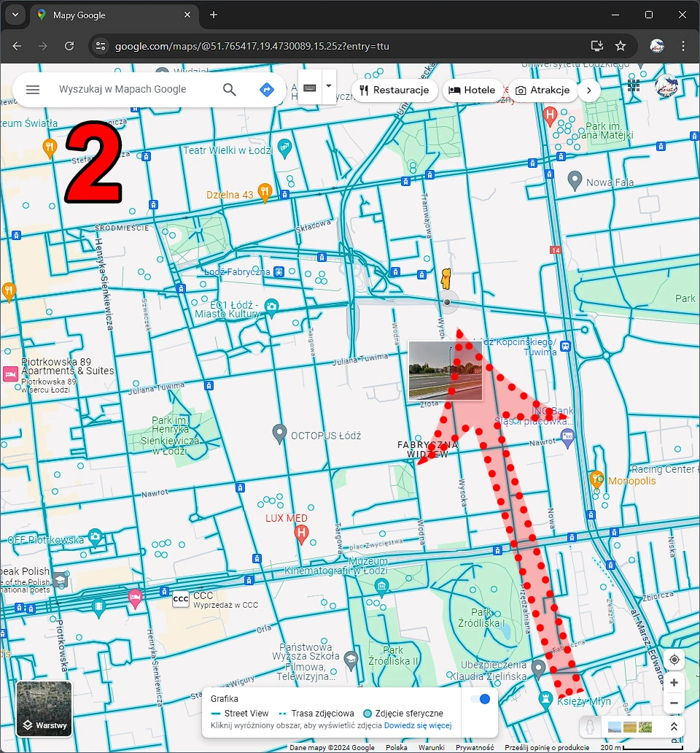Open the Warunki footer link

click(432, 747)
